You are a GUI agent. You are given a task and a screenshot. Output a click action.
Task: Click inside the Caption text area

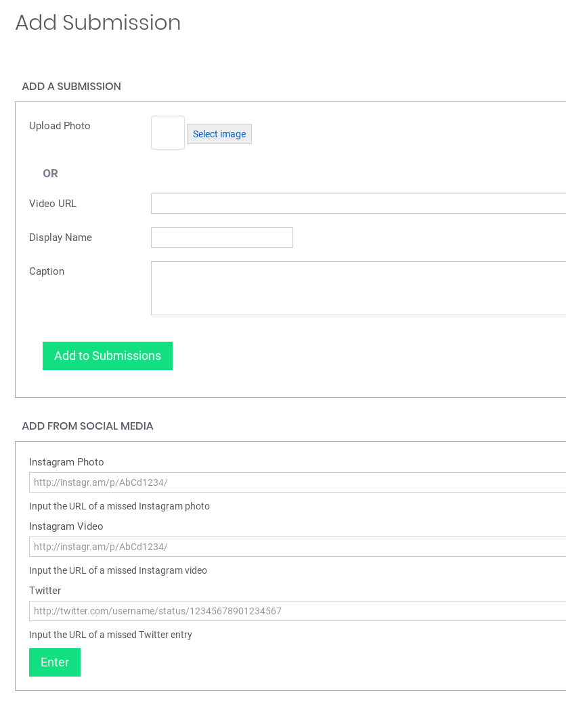tap(357, 288)
